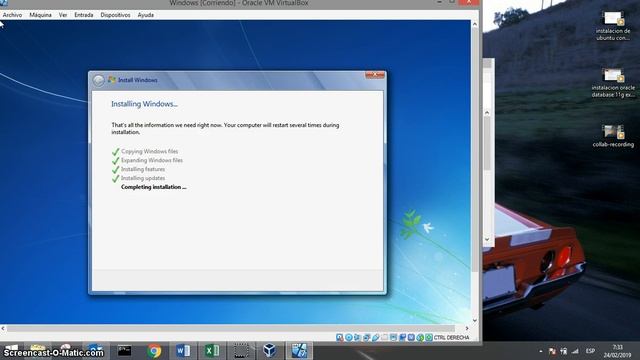
Task: Click the optical disc status icon
Action: click(x=349, y=337)
